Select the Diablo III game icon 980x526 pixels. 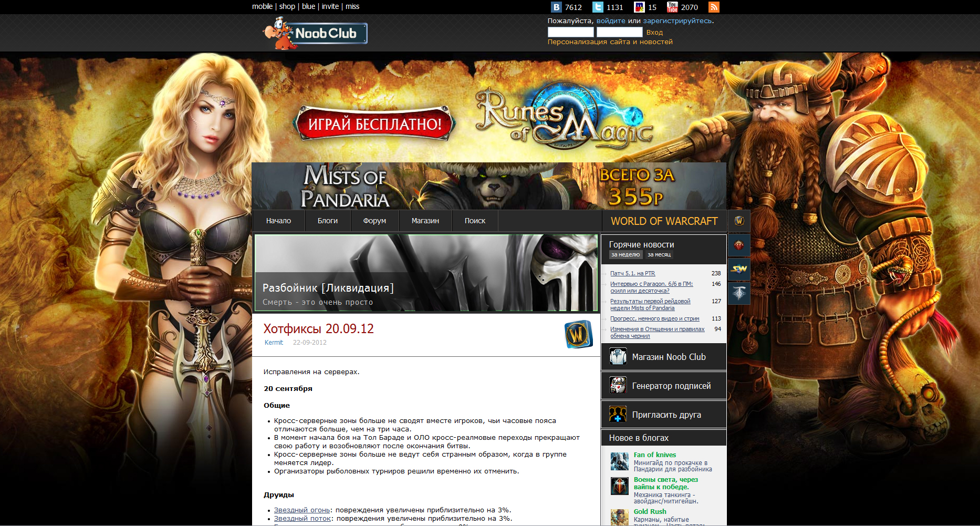click(x=739, y=245)
